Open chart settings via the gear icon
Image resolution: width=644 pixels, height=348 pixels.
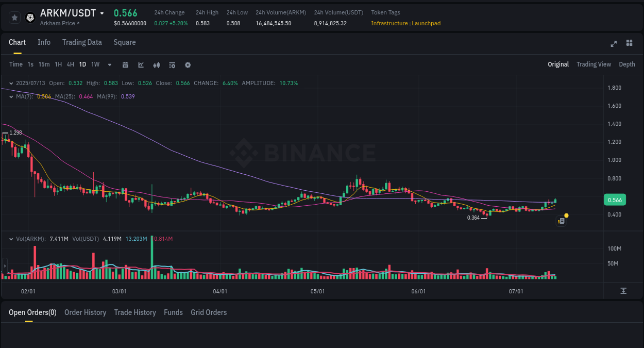tap(188, 65)
